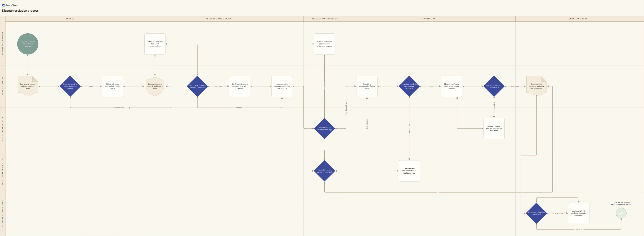The image size is (644, 236).
Task: Click the 'Proceed' edge label
Action: 430,86
